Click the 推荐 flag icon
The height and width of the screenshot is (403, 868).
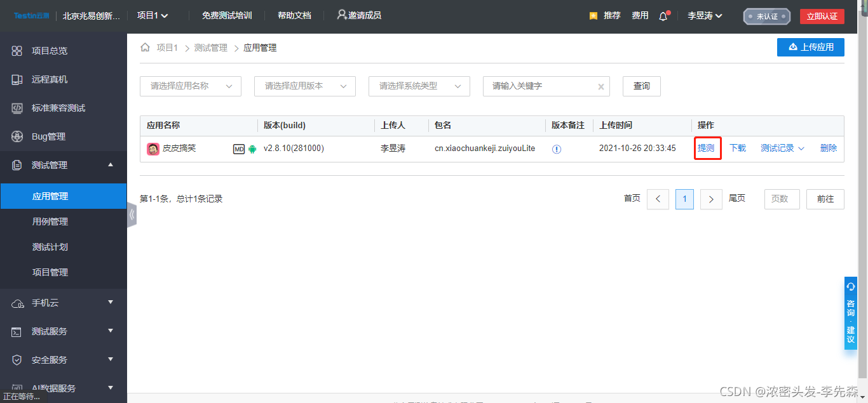pyautogui.click(x=593, y=16)
